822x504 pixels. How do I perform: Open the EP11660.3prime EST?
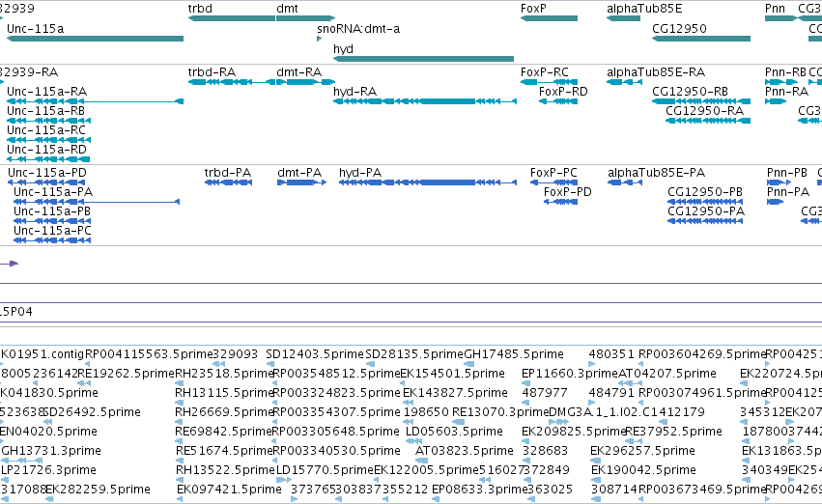(x=525, y=383)
